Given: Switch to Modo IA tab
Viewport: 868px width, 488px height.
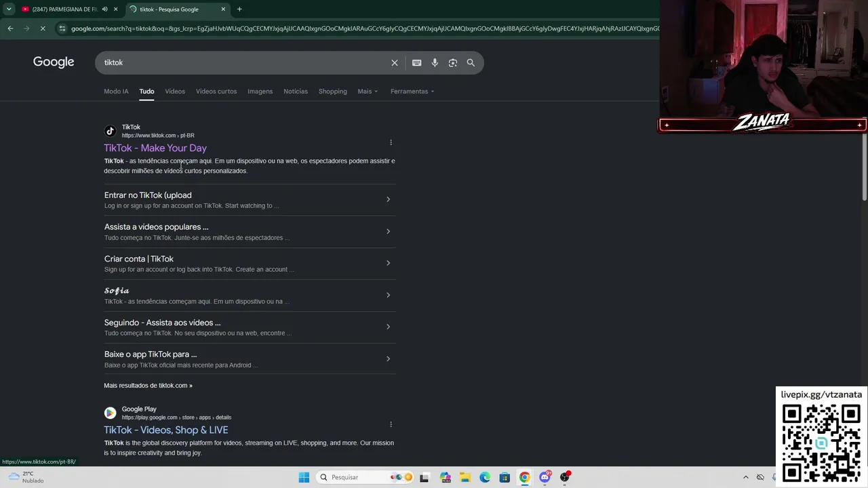Looking at the screenshot, I should point(116,91).
